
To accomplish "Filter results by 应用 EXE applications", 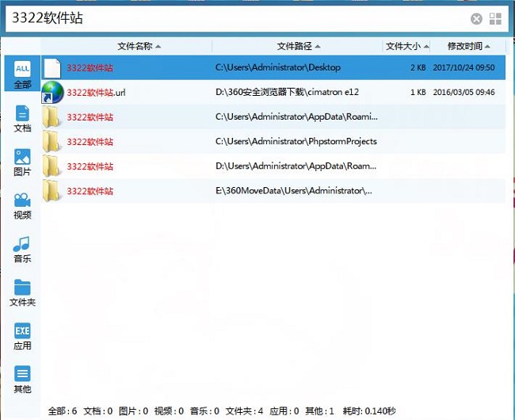I will tap(22, 336).
